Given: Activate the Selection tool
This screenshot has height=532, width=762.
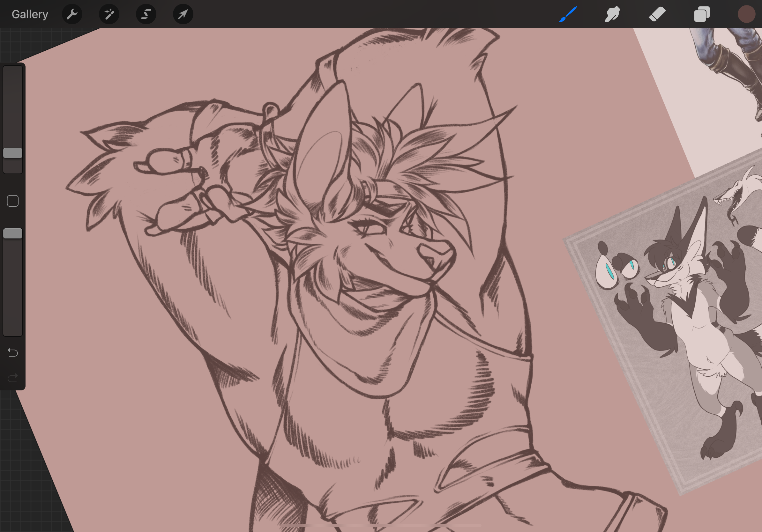Looking at the screenshot, I should (146, 14).
